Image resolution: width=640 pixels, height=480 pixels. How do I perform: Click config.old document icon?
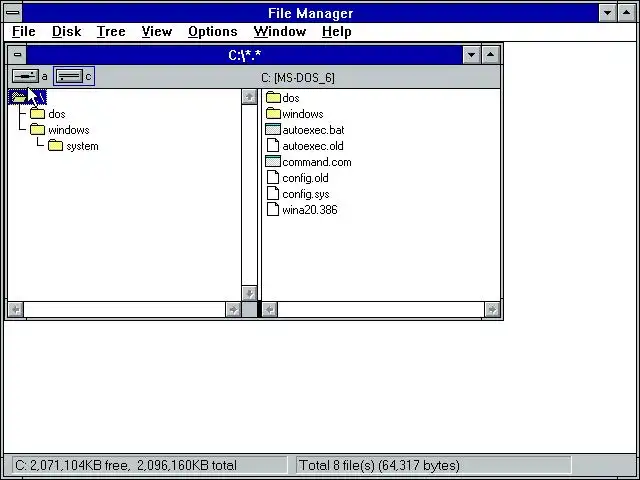click(x=273, y=178)
